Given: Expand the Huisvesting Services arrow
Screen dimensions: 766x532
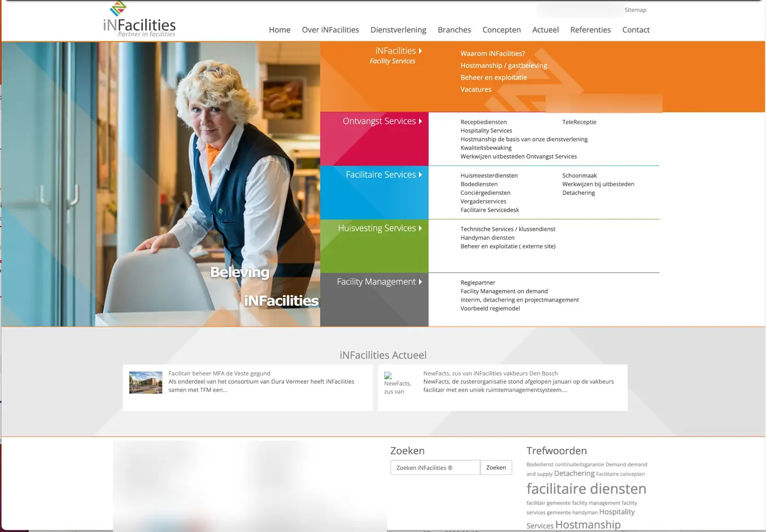Looking at the screenshot, I should [420, 228].
